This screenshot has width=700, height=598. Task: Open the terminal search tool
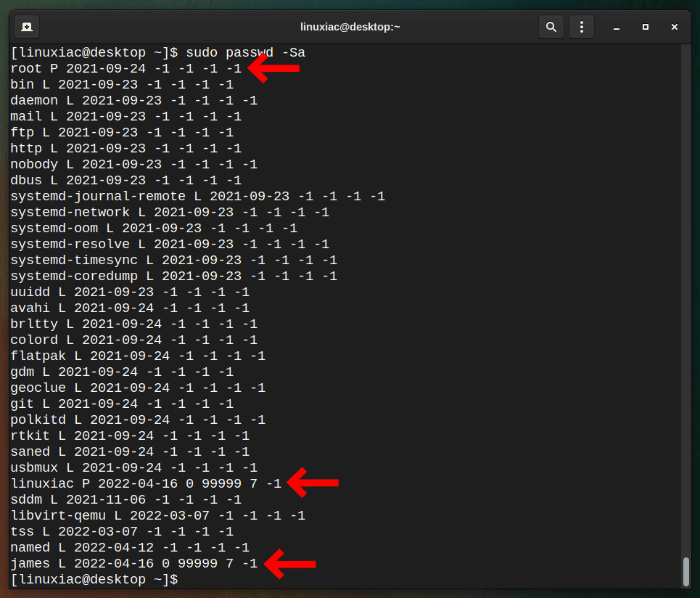(551, 28)
